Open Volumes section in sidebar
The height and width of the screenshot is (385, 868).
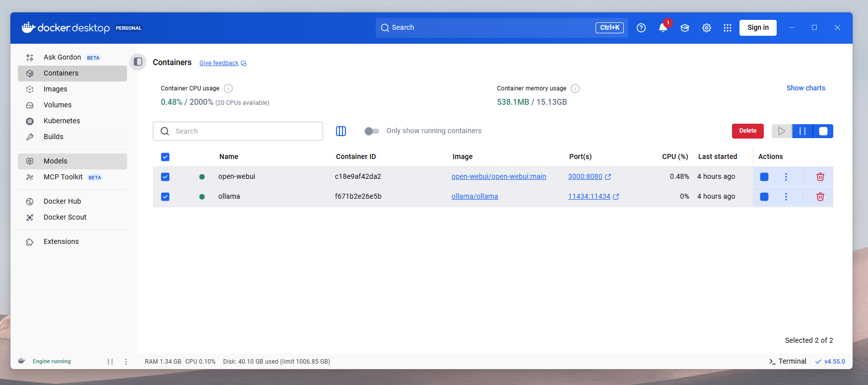(x=58, y=105)
